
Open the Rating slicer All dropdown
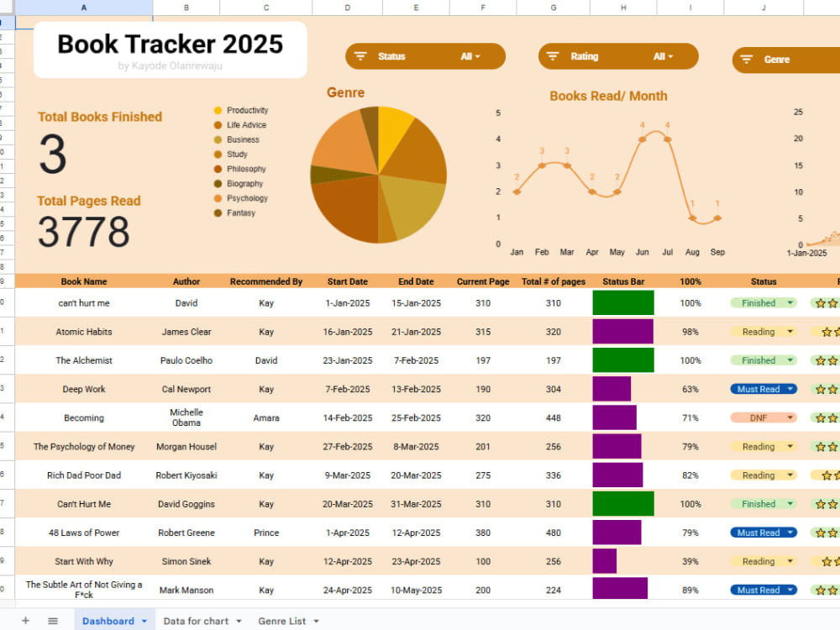[x=663, y=56]
